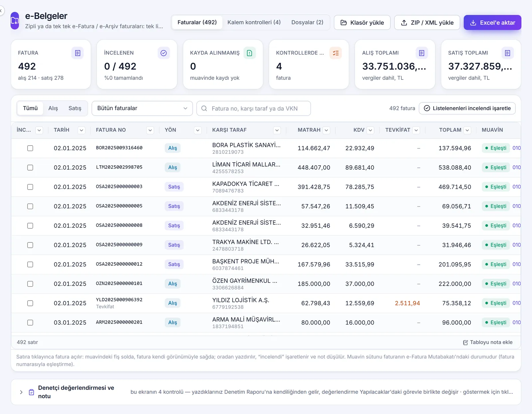Tick the checkbox for invoice ARM2025000000201
The image size is (532, 414).
click(x=30, y=323)
